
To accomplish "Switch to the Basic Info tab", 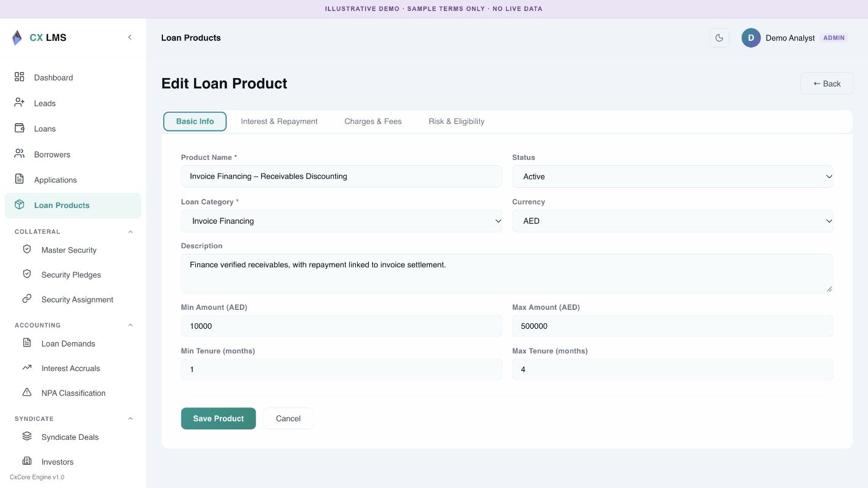I will [195, 121].
